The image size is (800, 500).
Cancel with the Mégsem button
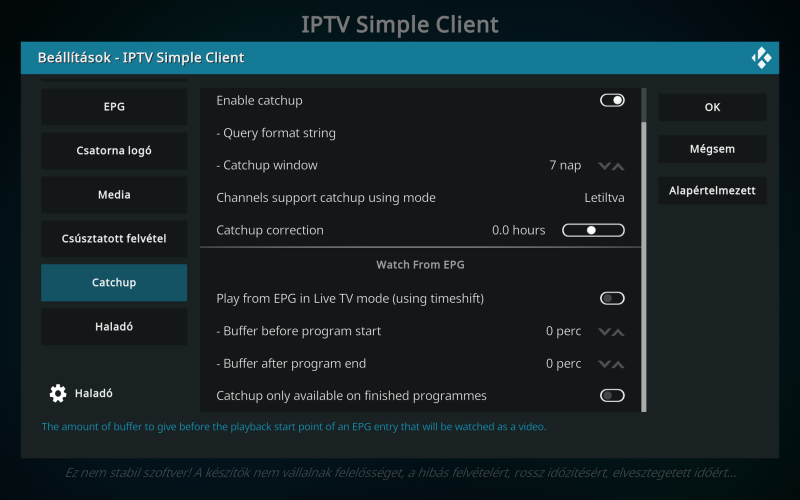(x=712, y=149)
